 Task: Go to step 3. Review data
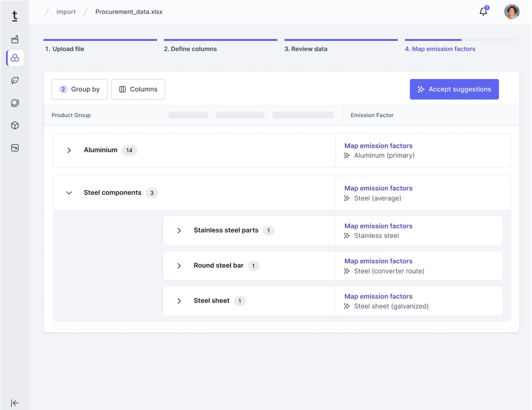[x=306, y=49]
